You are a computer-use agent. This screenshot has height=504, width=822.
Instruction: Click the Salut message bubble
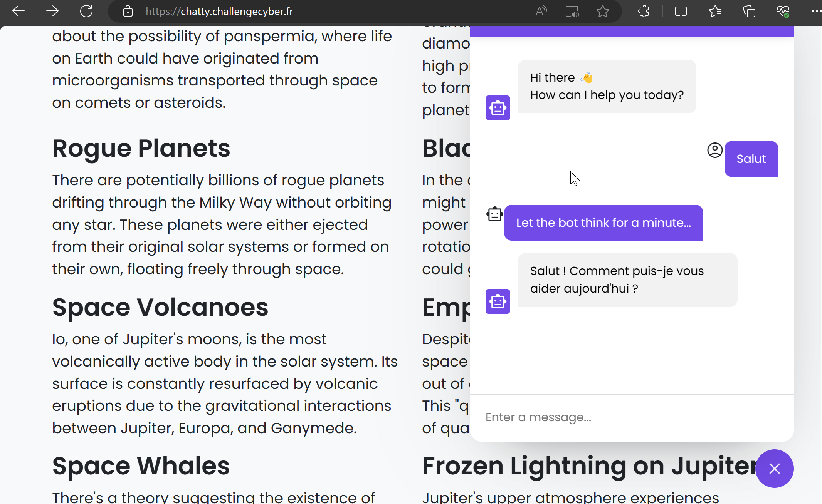tap(751, 159)
